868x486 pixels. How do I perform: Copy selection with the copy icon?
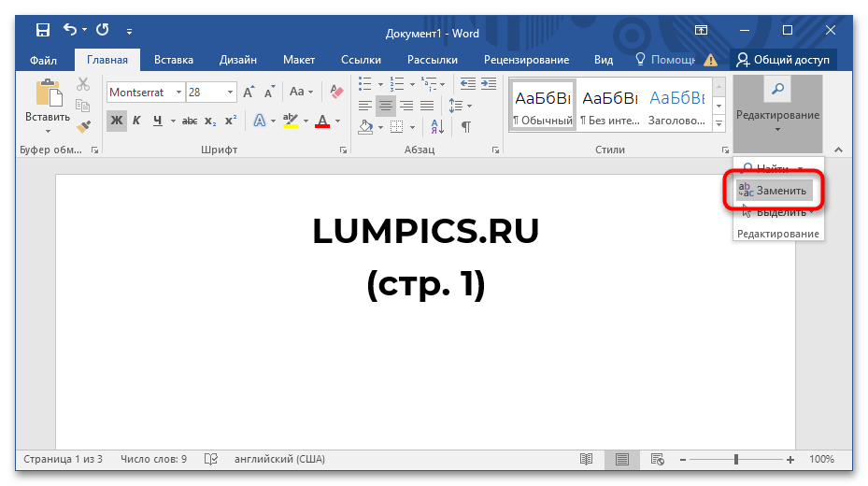coord(83,106)
